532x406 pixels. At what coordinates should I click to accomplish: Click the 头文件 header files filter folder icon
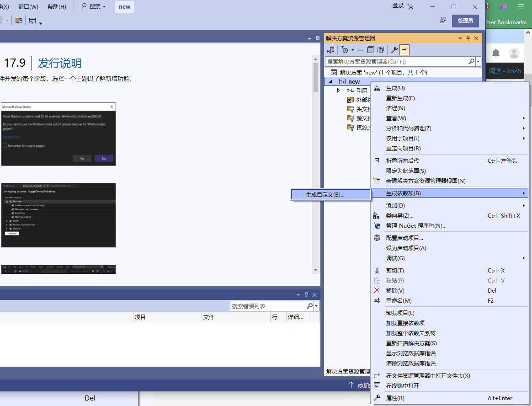click(x=351, y=109)
